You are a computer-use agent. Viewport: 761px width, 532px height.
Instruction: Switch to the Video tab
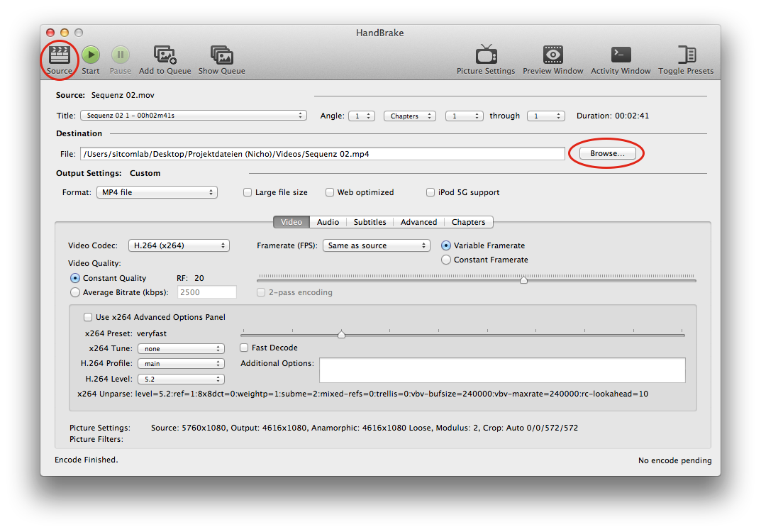coord(291,222)
